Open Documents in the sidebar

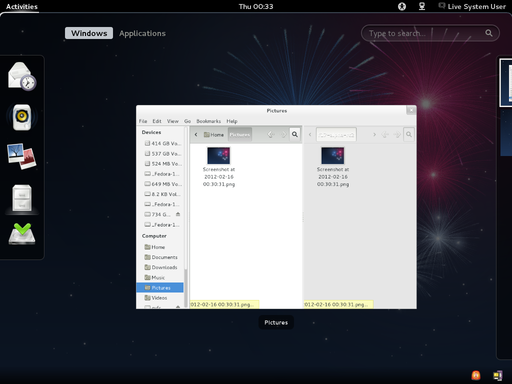(x=160, y=257)
